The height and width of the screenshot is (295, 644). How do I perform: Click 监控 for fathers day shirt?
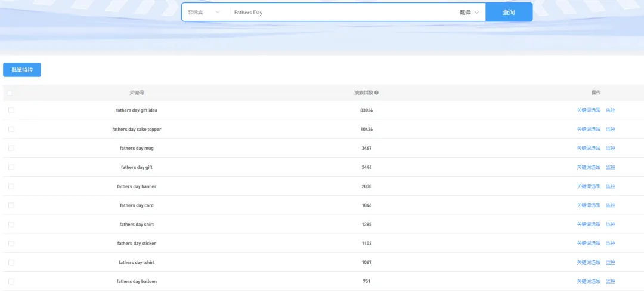click(x=611, y=224)
